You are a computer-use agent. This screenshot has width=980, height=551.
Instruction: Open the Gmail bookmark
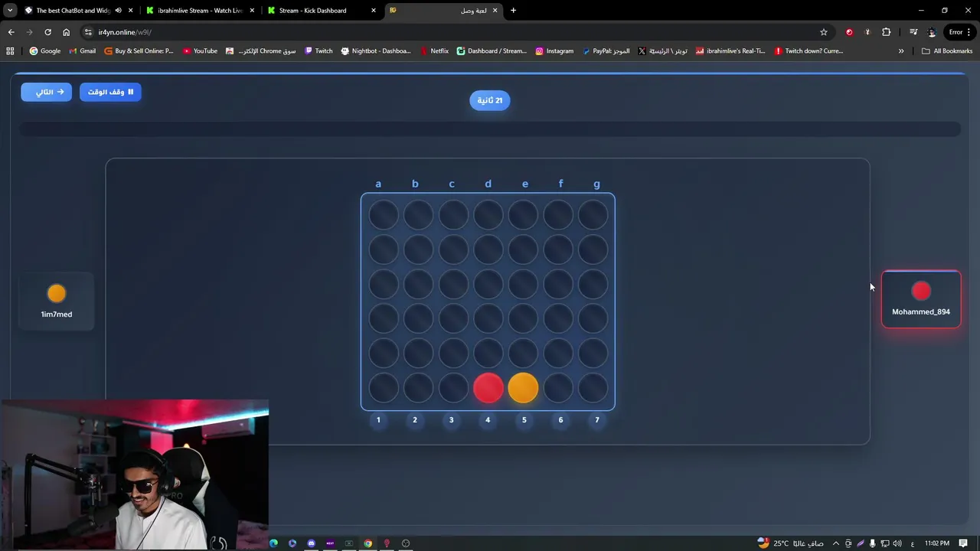tap(82, 51)
